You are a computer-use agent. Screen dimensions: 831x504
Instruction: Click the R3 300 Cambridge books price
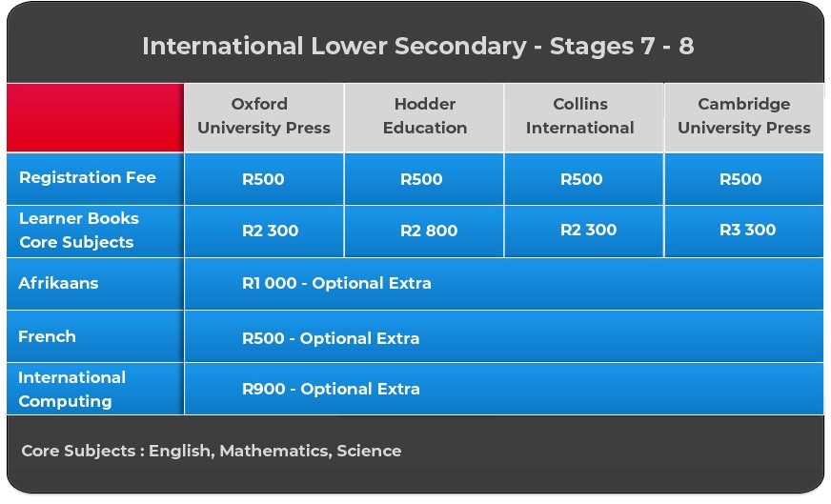tap(747, 230)
